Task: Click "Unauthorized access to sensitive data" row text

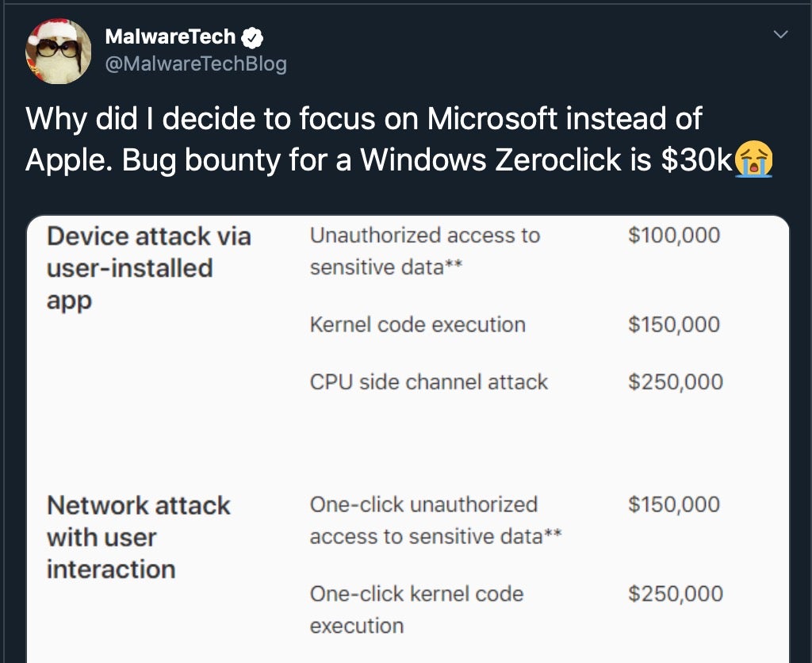Action: click(x=424, y=251)
